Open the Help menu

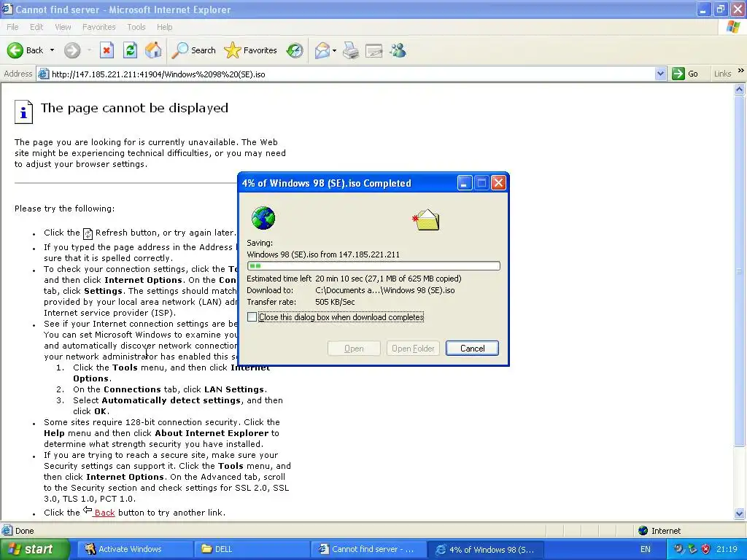tap(164, 27)
